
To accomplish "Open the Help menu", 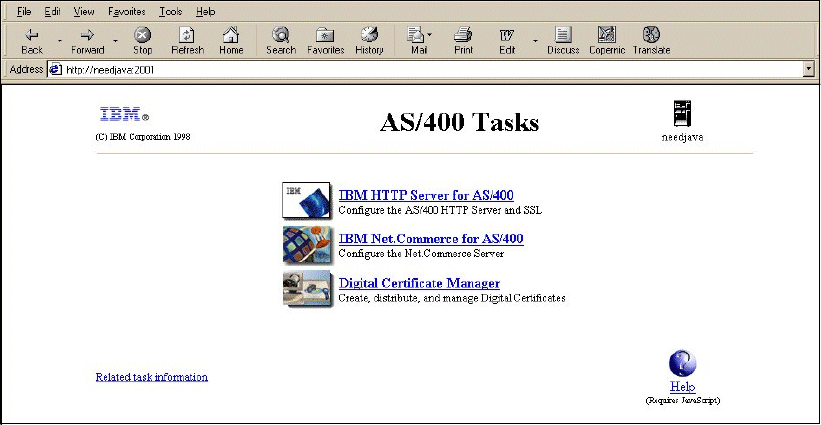I will (x=205, y=12).
